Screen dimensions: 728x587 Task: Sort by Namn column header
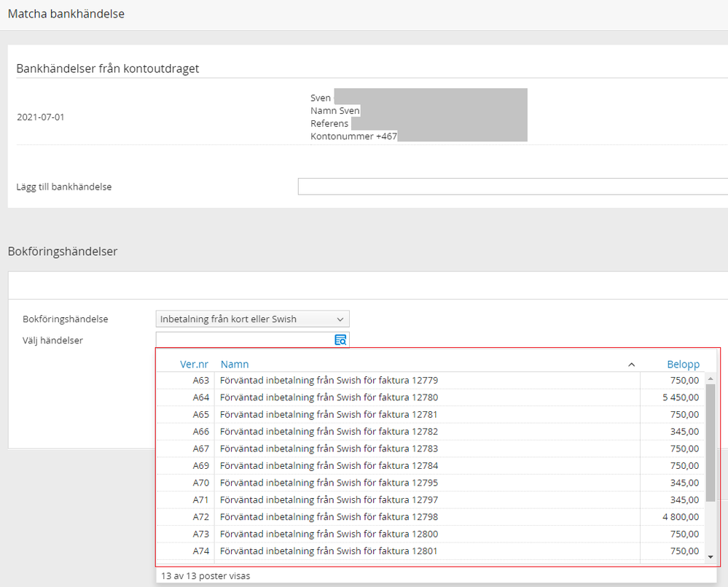pos(235,364)
